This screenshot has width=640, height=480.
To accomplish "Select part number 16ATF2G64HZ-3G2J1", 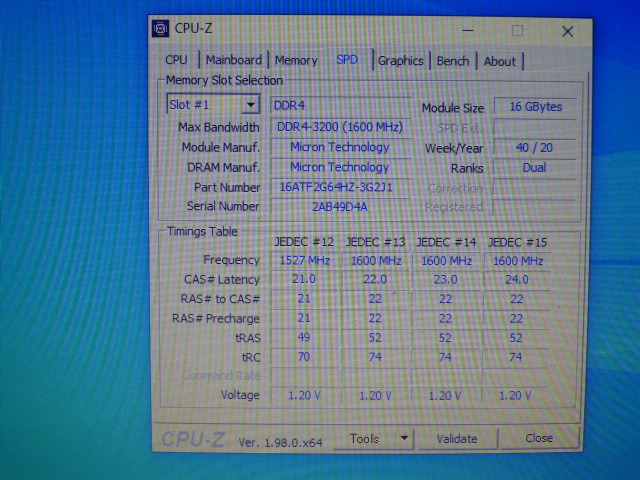I will 340,187.
